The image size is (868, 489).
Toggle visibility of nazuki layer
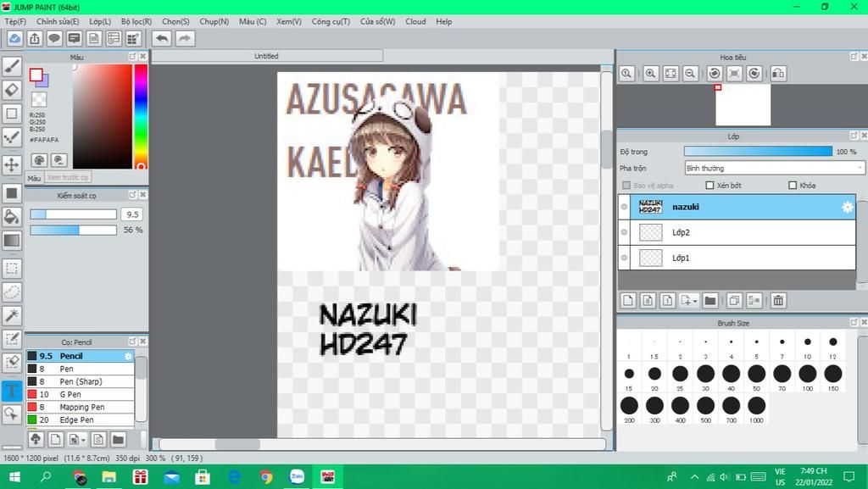(x=625, y=207)
